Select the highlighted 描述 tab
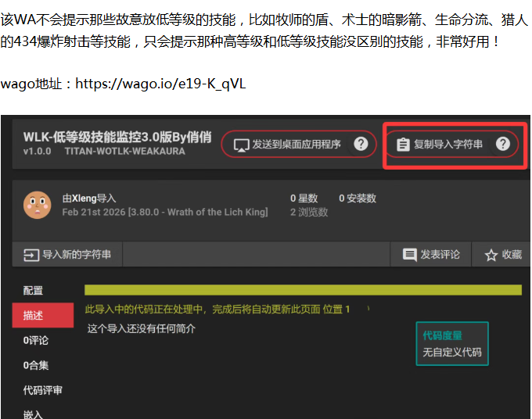Screen dimensions: 532x419 point(34,315)
